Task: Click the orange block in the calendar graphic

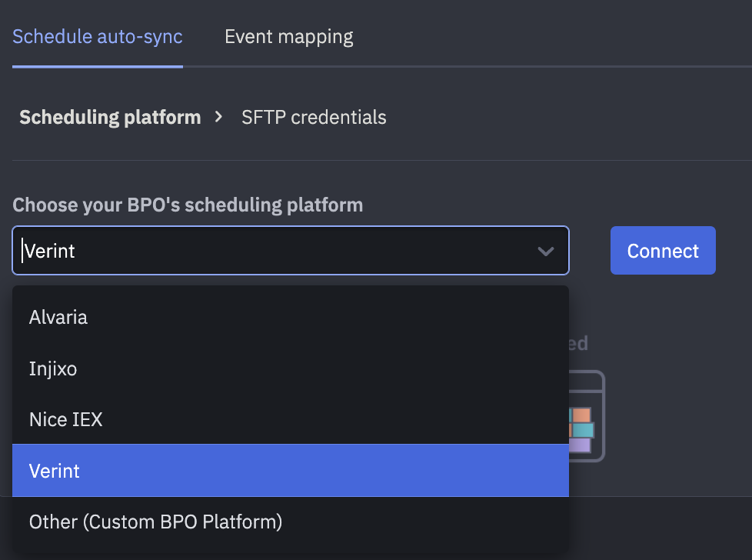Action: [x=581, y=415]
